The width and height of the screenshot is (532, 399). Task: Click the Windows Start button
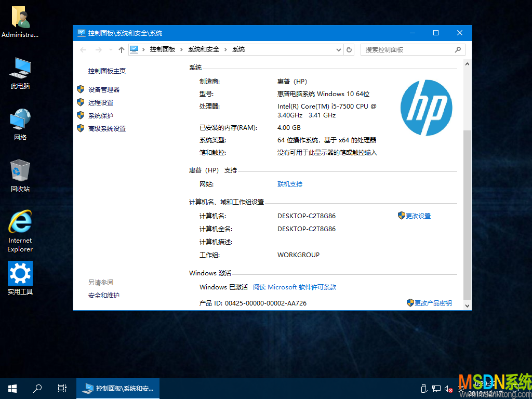point(12,388)
